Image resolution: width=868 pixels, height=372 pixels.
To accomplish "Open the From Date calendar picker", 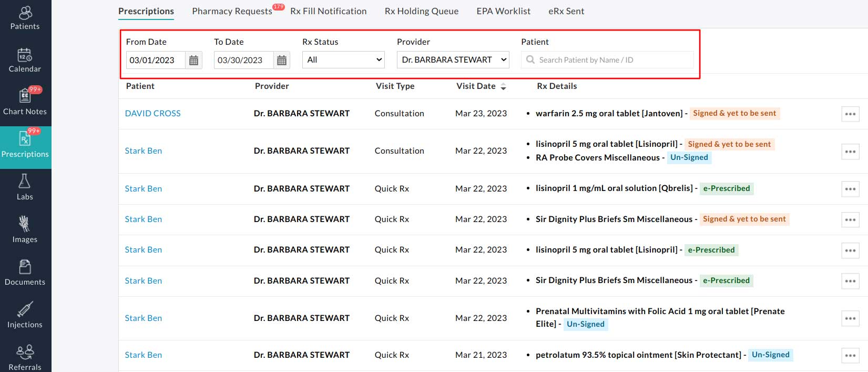I will tap(193, 61).
